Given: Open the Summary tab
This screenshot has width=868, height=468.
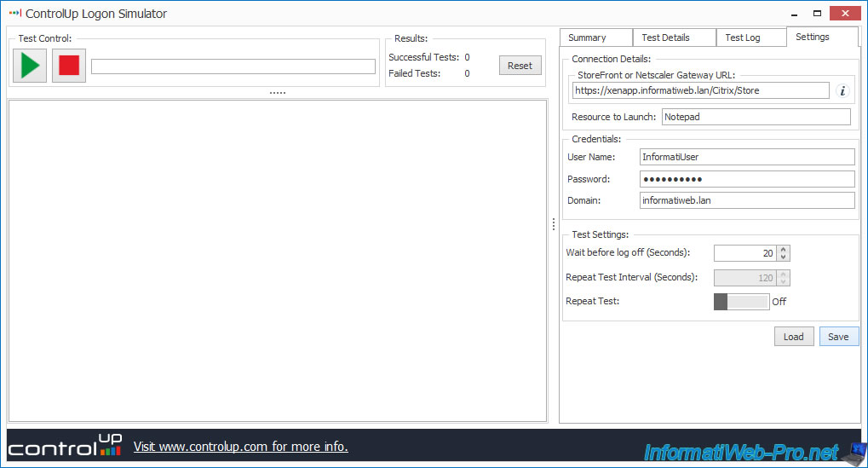Looking at the screenshot, I should (x=596, y=38).
